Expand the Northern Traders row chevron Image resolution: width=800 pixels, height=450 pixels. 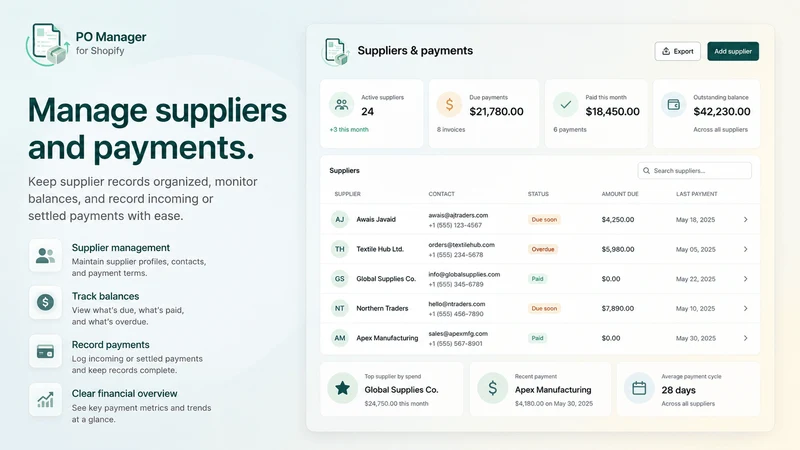coord(745,308)
